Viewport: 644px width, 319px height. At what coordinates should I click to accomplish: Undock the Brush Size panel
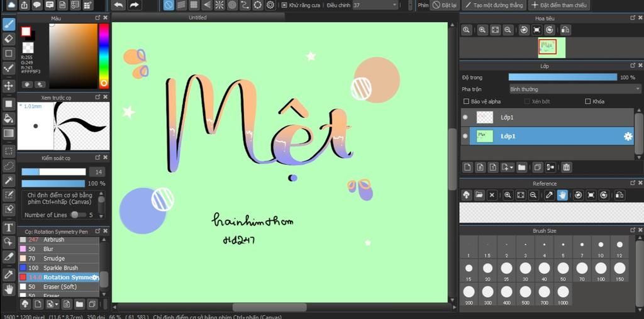point(633,231)
